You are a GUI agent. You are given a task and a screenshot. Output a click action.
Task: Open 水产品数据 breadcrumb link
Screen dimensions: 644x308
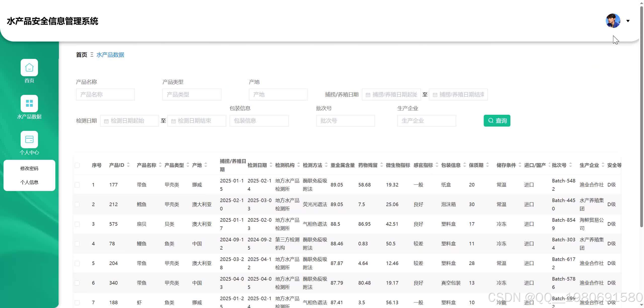point(110,55)
